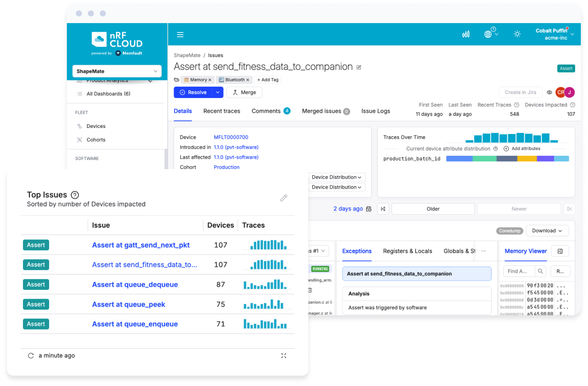
Task: Open the Comments tab
Action: (266, 111)
